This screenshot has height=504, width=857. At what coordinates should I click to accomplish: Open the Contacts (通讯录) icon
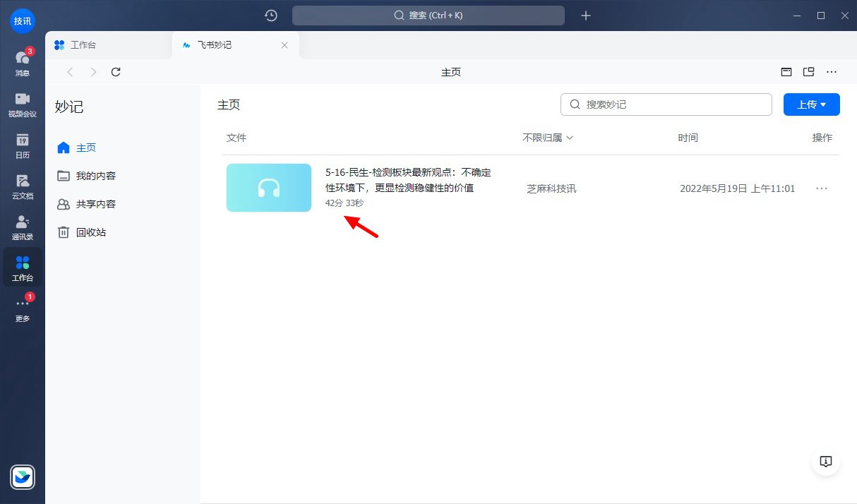coord(22,226)
